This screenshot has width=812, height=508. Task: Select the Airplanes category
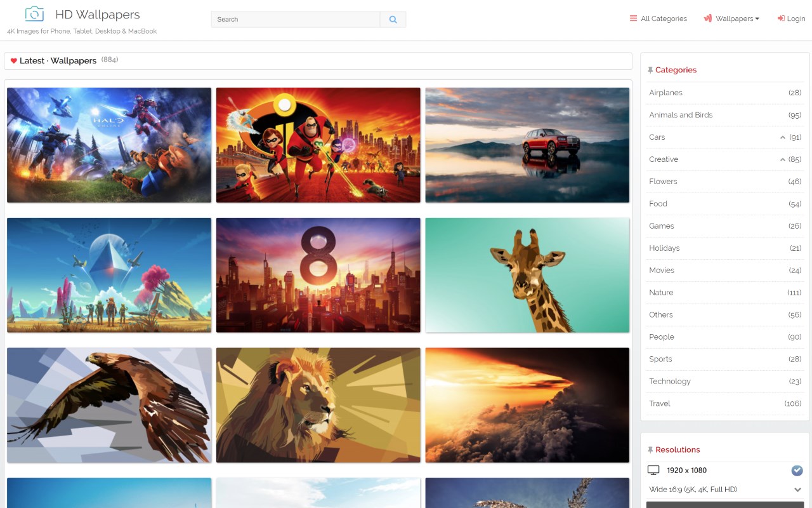[x=665, y=93]
